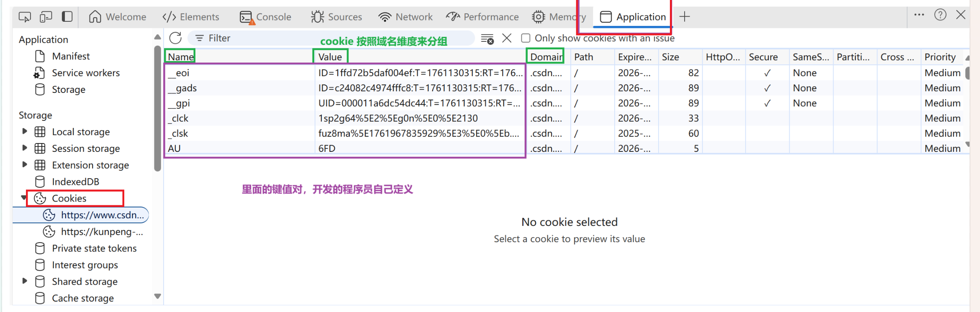Open the three-dots customize menu

pyautogui.click(x=919, y=15)
